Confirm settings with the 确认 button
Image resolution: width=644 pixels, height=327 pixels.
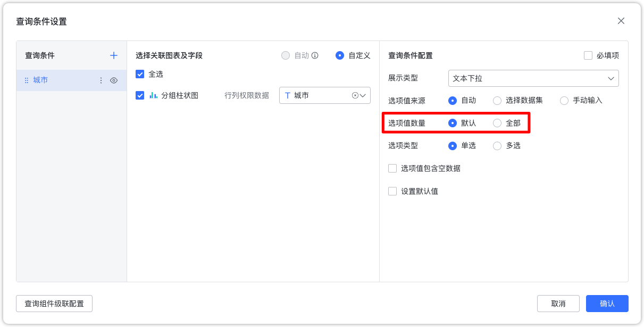(607, 304)
